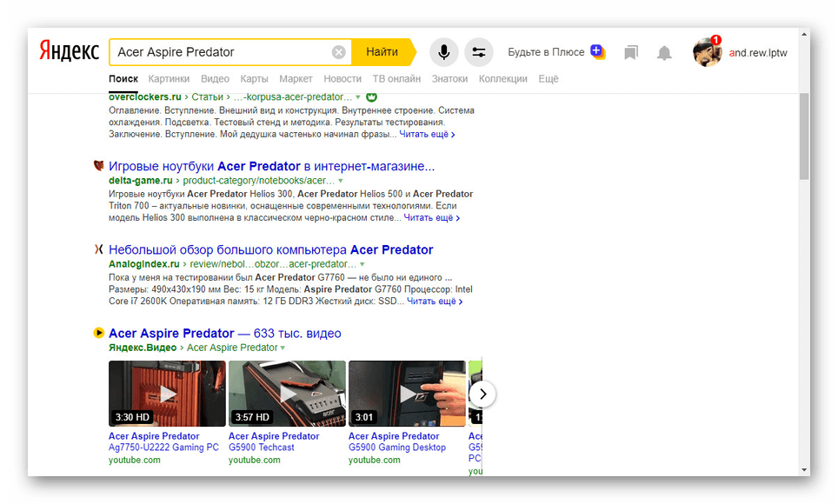Click the red notification badge on avatar
This screenshot has height=504, width=838.
[x=716, y=40]
